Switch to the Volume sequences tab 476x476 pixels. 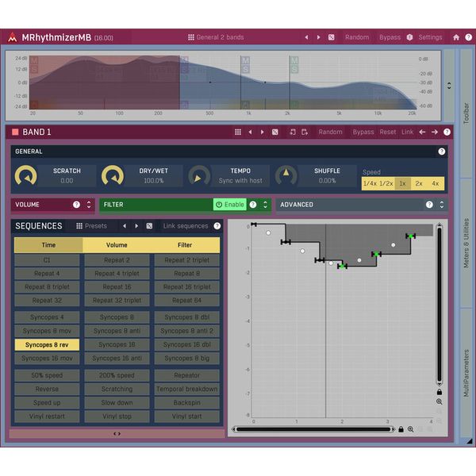[x=117, y=245]
